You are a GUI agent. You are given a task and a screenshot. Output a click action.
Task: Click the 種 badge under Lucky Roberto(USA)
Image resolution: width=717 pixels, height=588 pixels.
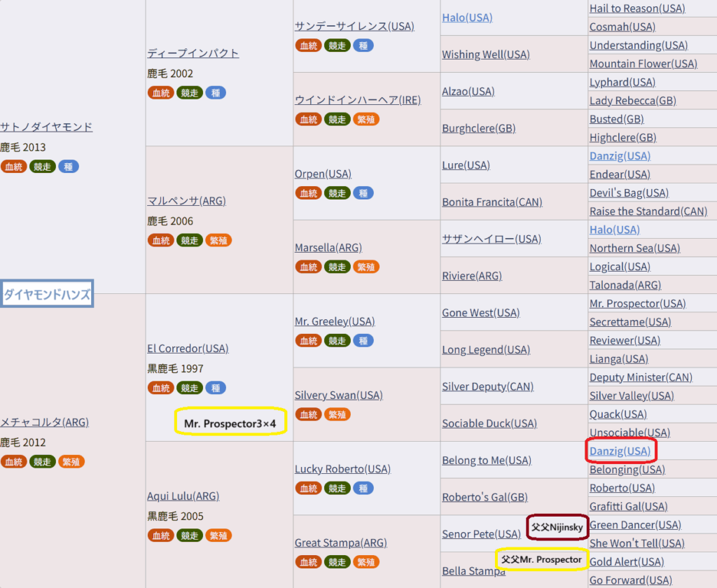(363, 488)
